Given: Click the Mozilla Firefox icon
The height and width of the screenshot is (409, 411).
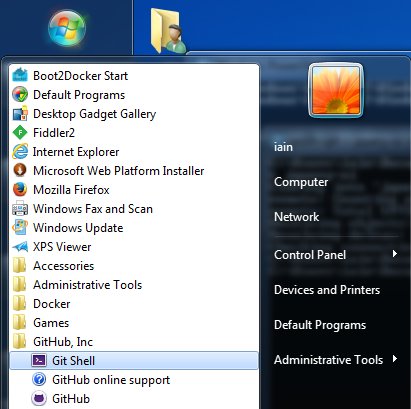Looking at the screenshot, I should click(x=20, y=190).
